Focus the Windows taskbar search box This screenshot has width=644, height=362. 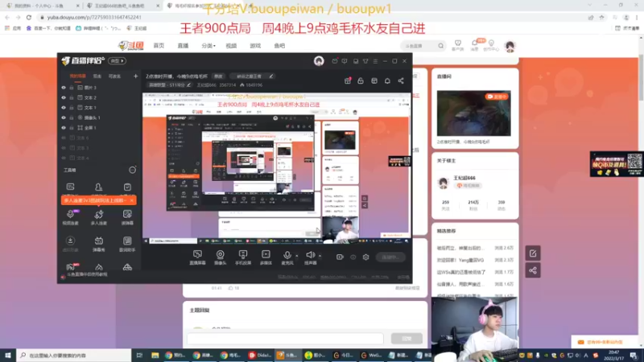(x=74, y=355)
